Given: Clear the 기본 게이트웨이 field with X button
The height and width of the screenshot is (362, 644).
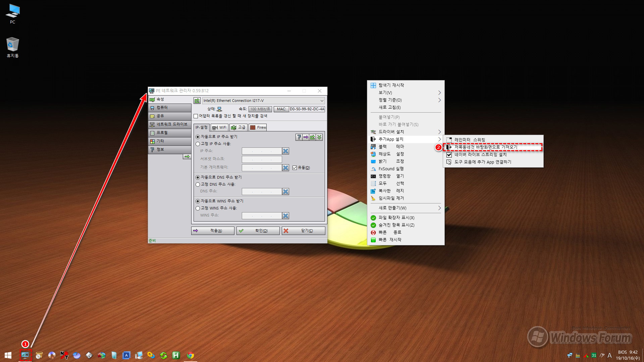Looking at the screenshot, I should coord(285,168).
